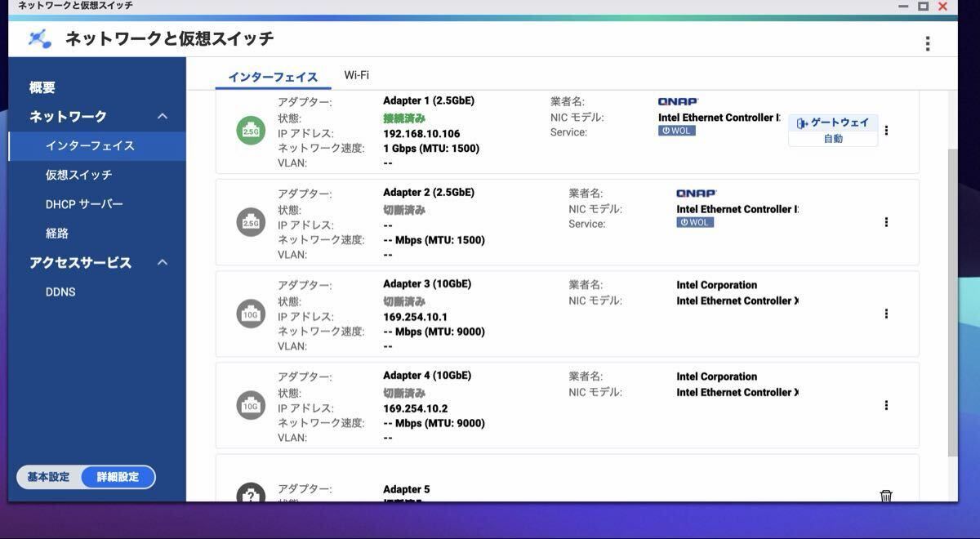Image resolution: width=980 pixels, height=539 pixels.
Task: Click Adapter 5's question-mark adapter icon
Action: click(x=250, y=494)
